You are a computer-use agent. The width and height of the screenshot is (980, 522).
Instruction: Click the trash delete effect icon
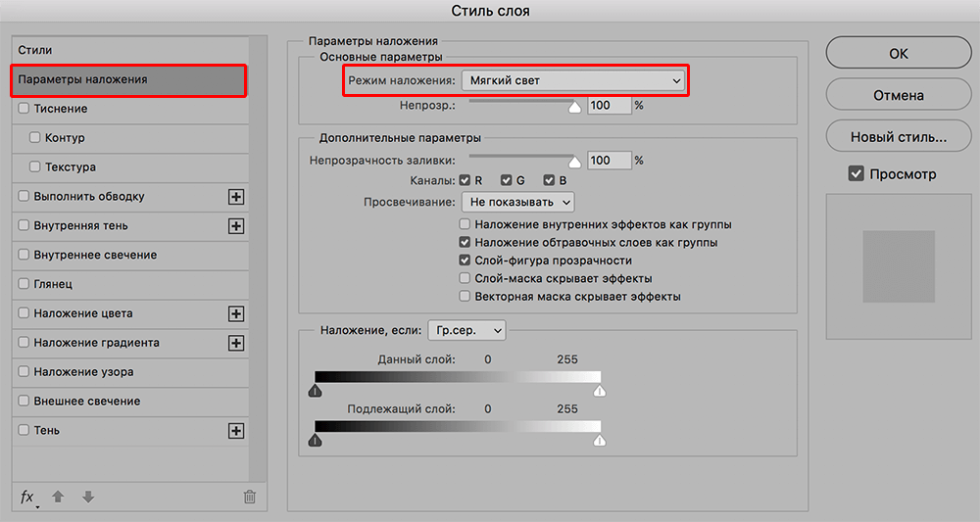[249, 497]
